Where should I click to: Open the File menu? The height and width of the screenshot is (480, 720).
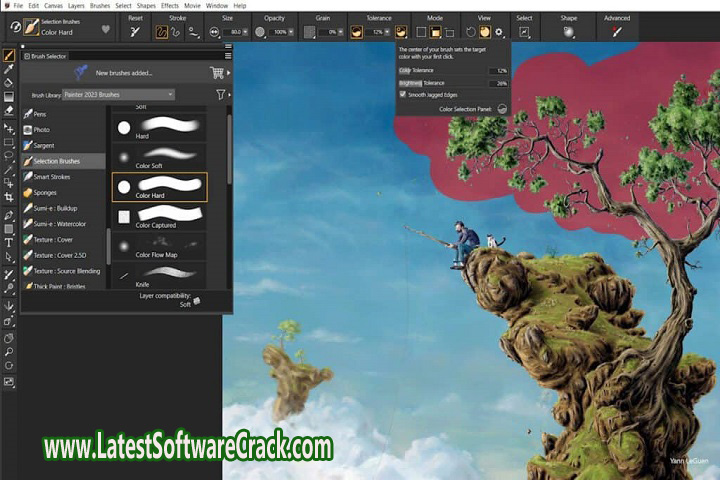18,6
